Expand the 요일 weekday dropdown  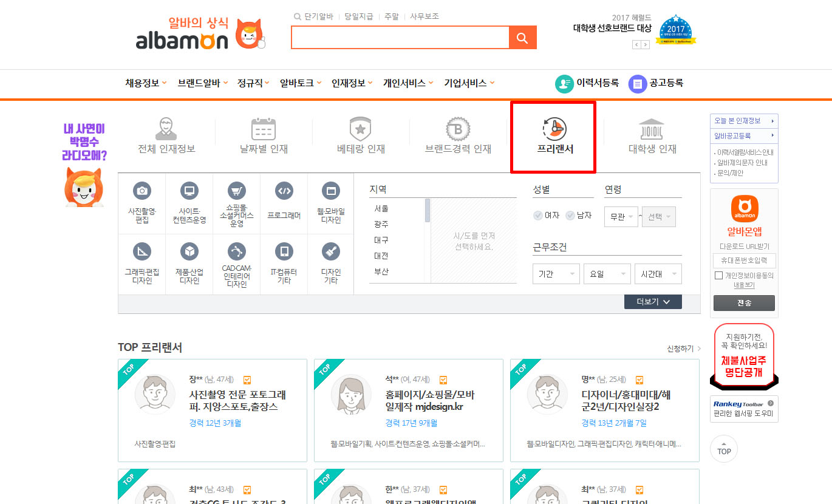(607, 274)
